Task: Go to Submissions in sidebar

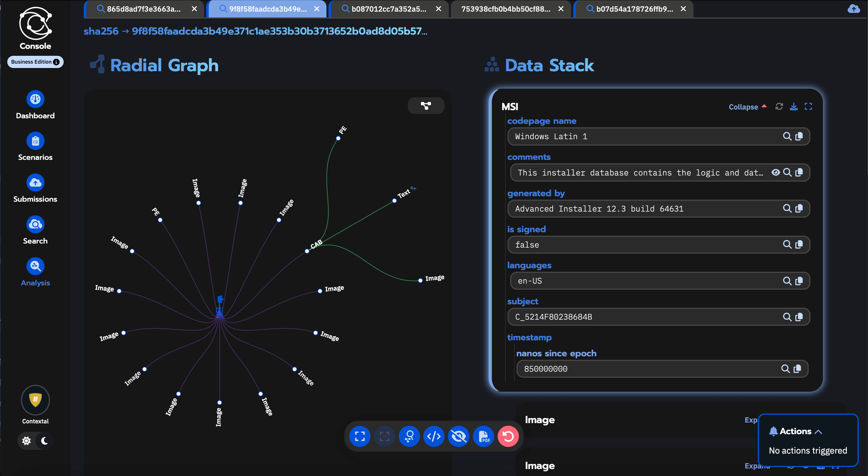Action: (35, 182)
